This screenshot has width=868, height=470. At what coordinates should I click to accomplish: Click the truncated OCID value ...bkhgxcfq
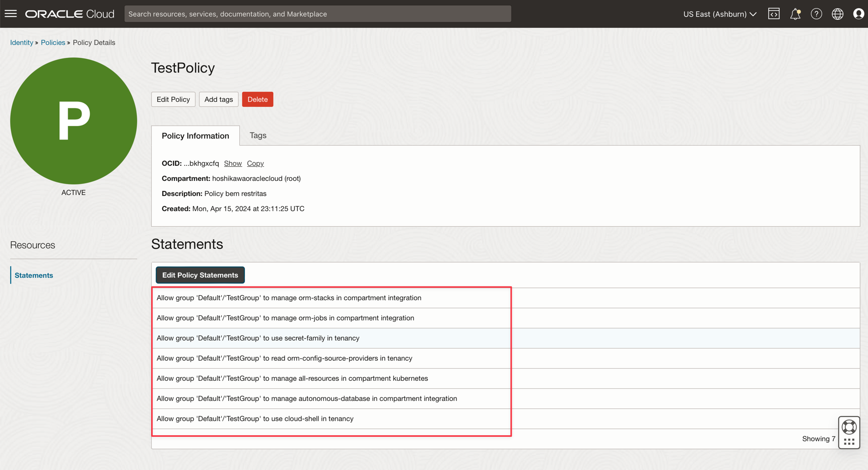click(x=202, y=163)
